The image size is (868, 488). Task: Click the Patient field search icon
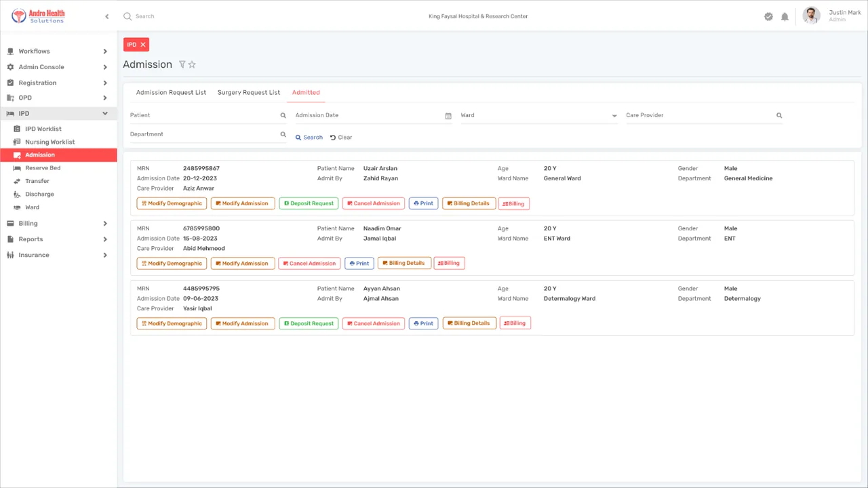coord(283,116)
